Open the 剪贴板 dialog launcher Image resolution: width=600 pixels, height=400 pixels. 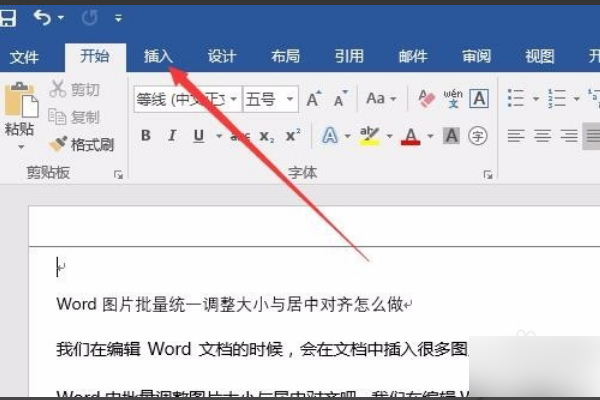point(118,175)
